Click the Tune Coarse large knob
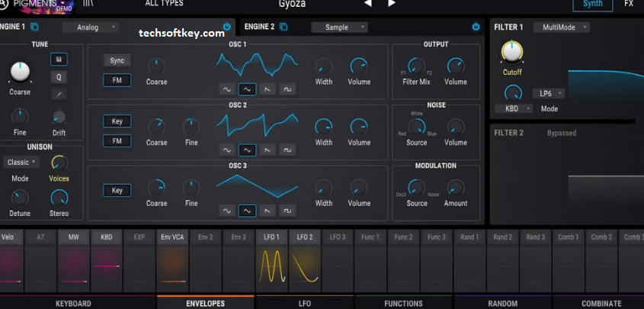This screenshot has height=309, width=644. point(20,72)
